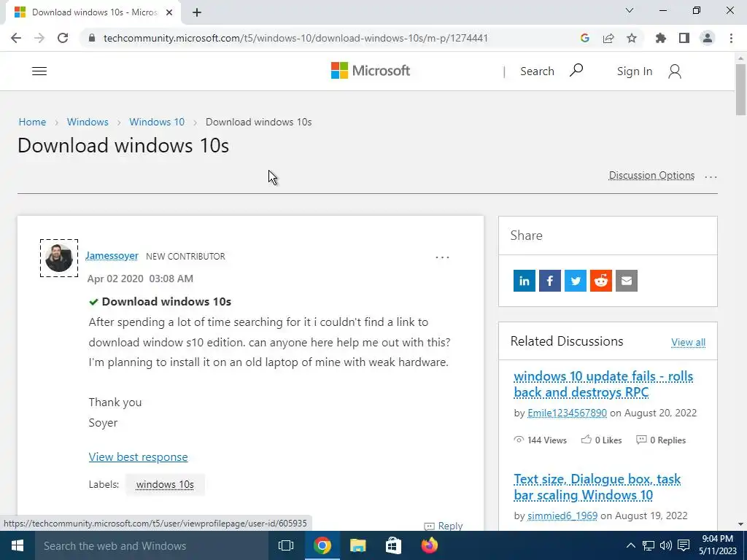Screen dimensions: 747x560
Task: Reload the page
Action: [63, 38]
